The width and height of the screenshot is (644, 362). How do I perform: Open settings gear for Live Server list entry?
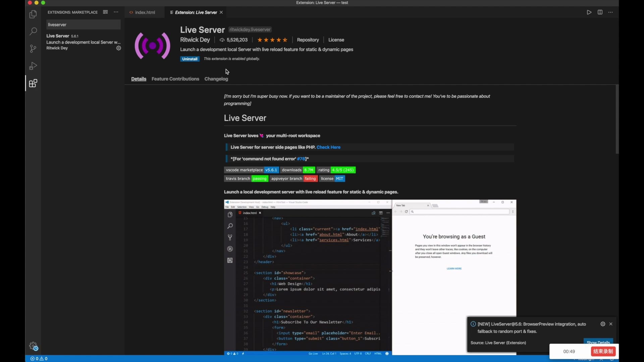[x=119, y=48]
